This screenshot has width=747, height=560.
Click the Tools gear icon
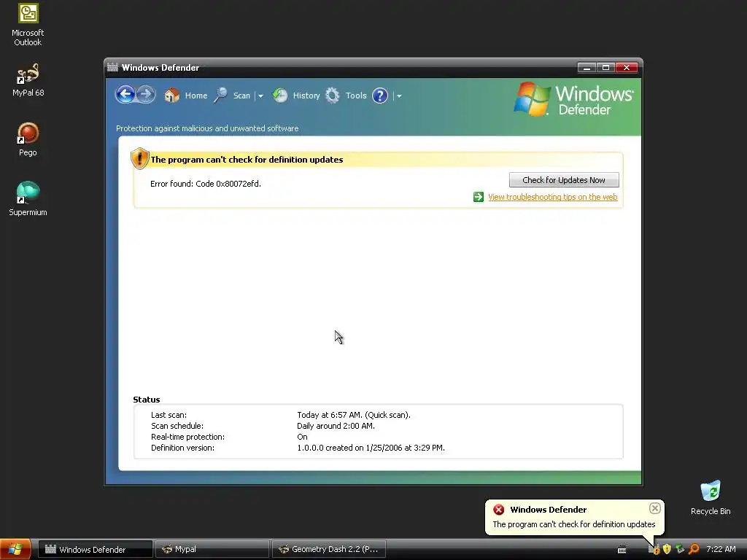(x=333, y=96)
